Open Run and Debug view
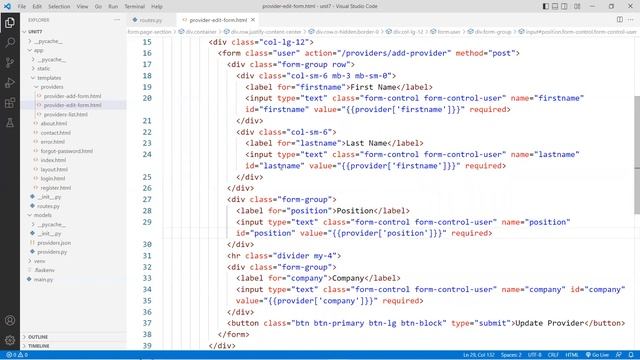The width and height of the screenshot is (640, 360). click(x=10, y=82)
